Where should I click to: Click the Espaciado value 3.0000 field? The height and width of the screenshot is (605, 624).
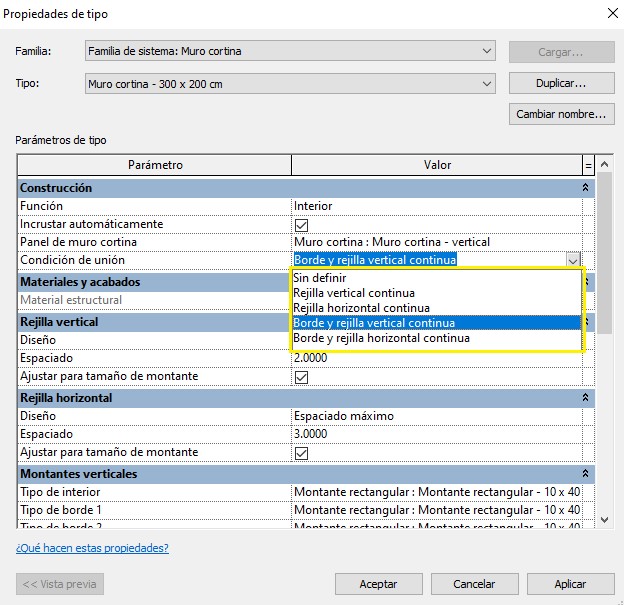pyautogui.click(x=436, y=435)
